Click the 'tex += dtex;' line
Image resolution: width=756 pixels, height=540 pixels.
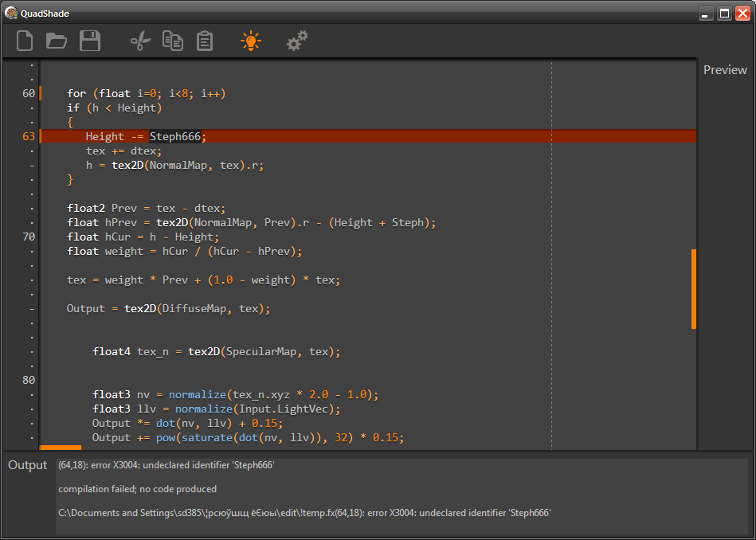[124, 151]
